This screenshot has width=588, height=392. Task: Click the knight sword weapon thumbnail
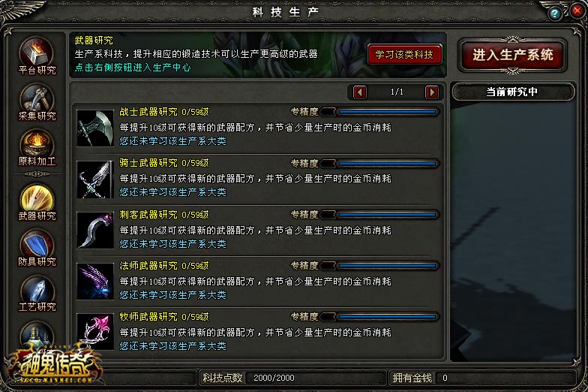pyautogui.click(x=94, y=179)
